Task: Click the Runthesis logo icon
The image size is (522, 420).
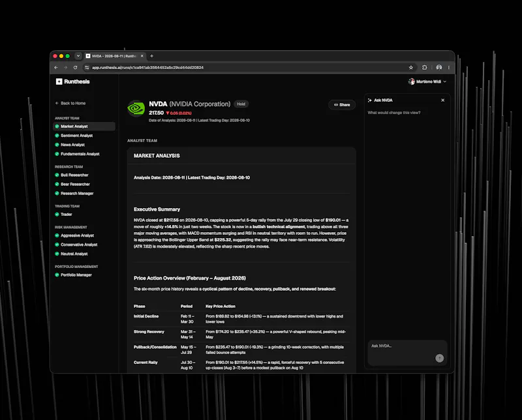Action: tap(59, 82)
